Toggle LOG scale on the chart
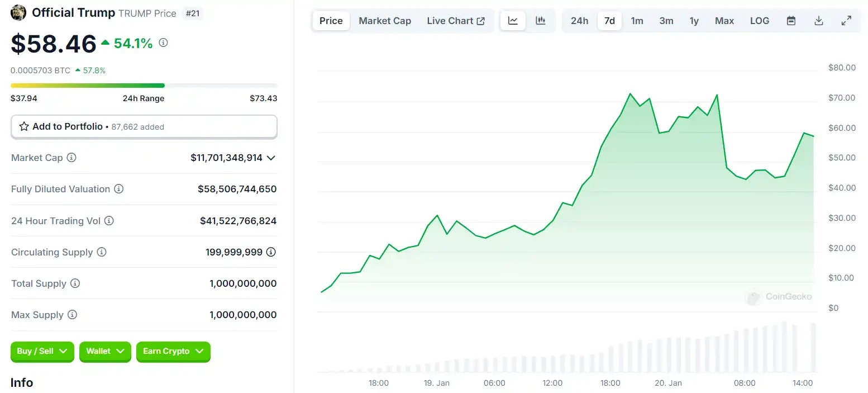868x393 pixels. click(x=760, y=20)
